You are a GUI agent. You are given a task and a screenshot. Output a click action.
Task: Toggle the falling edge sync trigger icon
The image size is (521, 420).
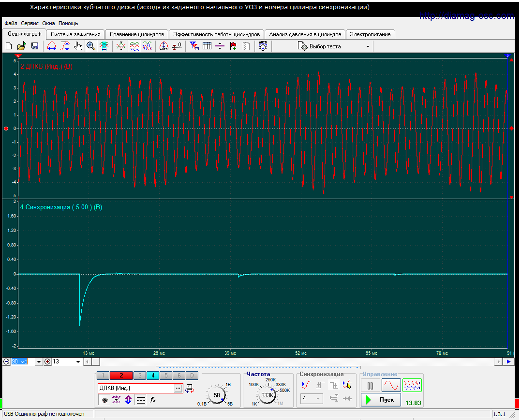333,385
